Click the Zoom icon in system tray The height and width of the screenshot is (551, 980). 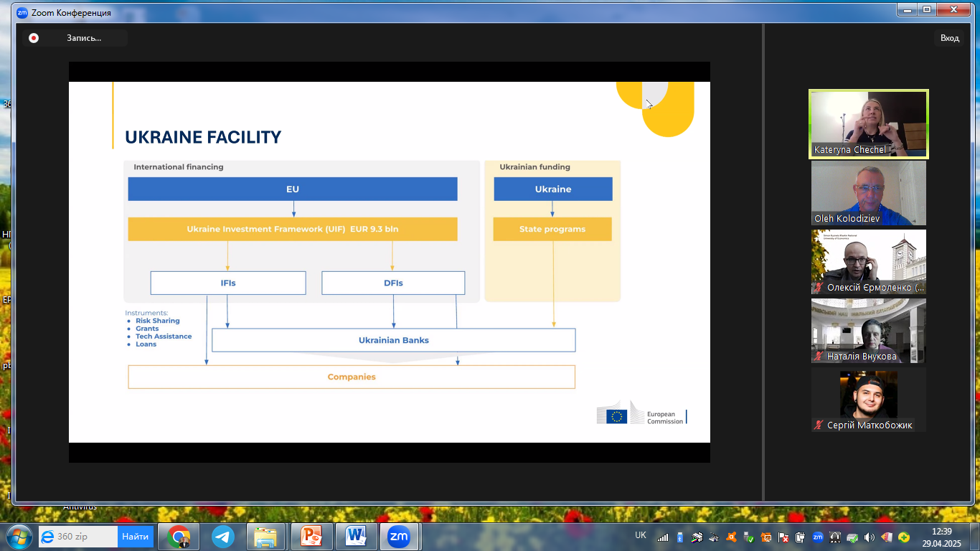(x=818, y=537)
